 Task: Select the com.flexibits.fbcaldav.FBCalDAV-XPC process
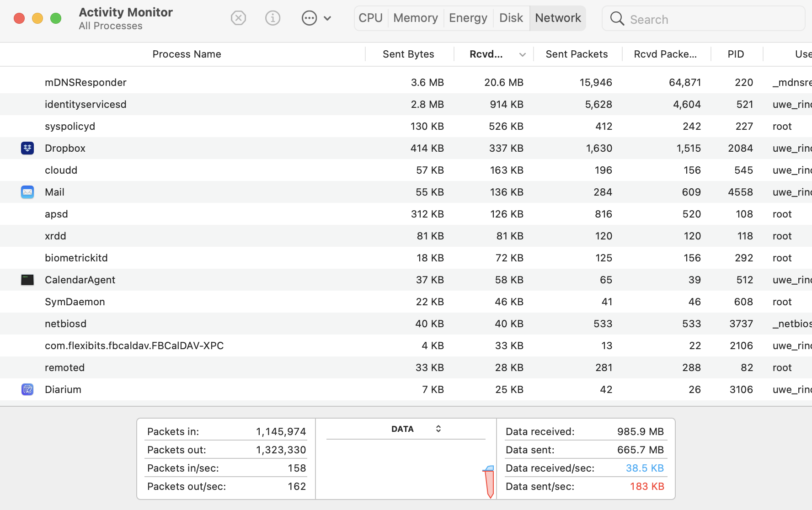tap(134, 345)
